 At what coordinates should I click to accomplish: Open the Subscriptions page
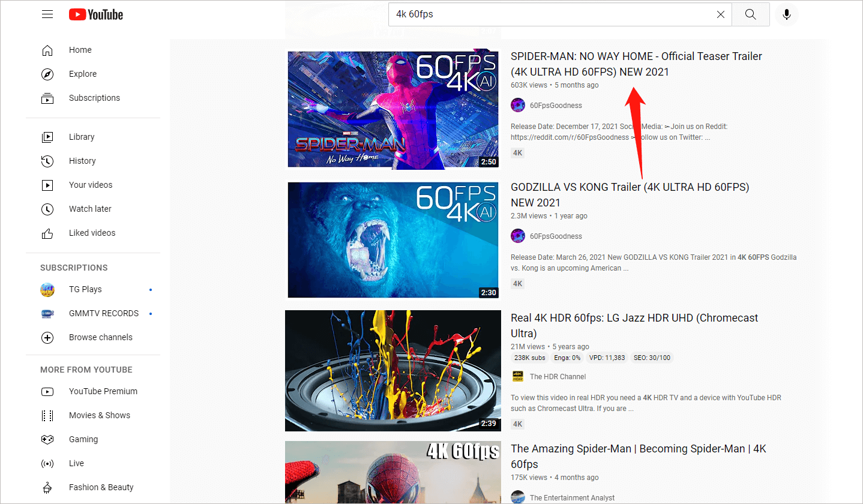pos(94,98)
